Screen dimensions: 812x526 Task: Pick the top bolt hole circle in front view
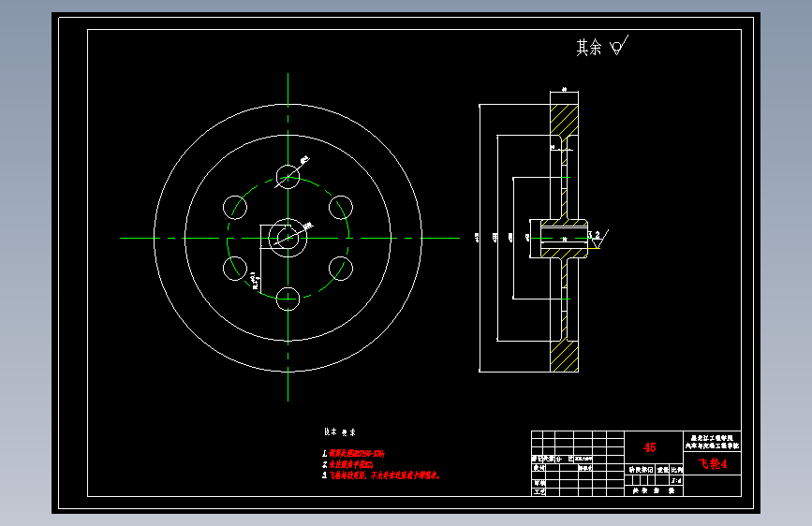[x=288, y=177]
